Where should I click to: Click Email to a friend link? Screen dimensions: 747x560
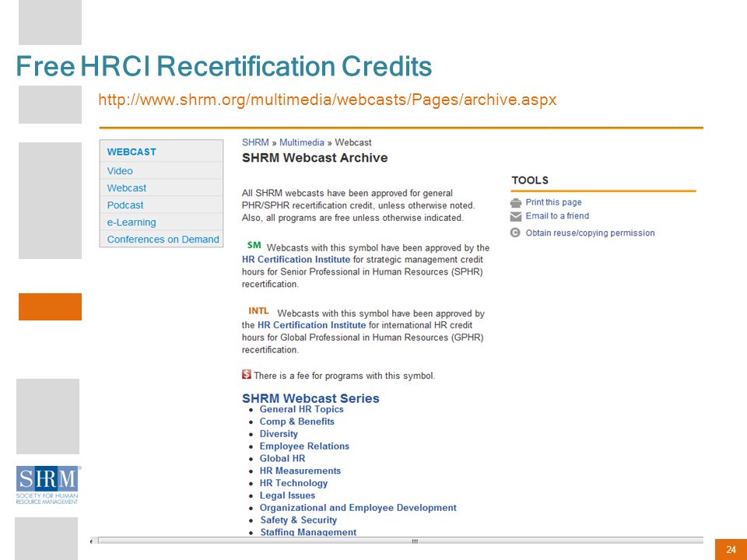tap(557, 216)
